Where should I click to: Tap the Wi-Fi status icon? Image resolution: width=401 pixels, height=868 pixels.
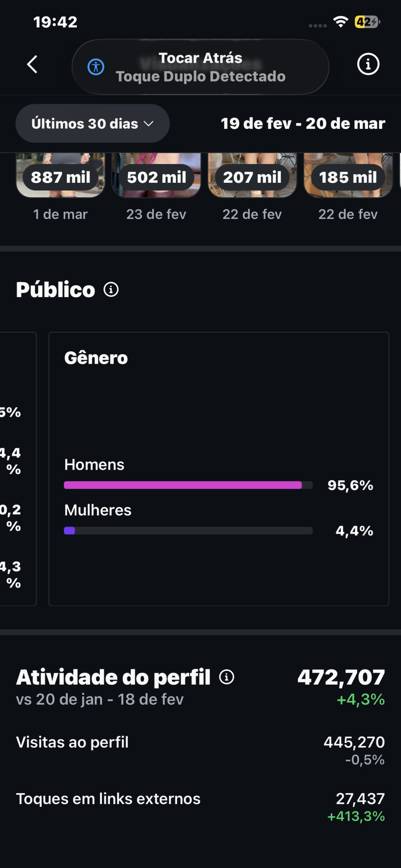(x=340, y=22)
